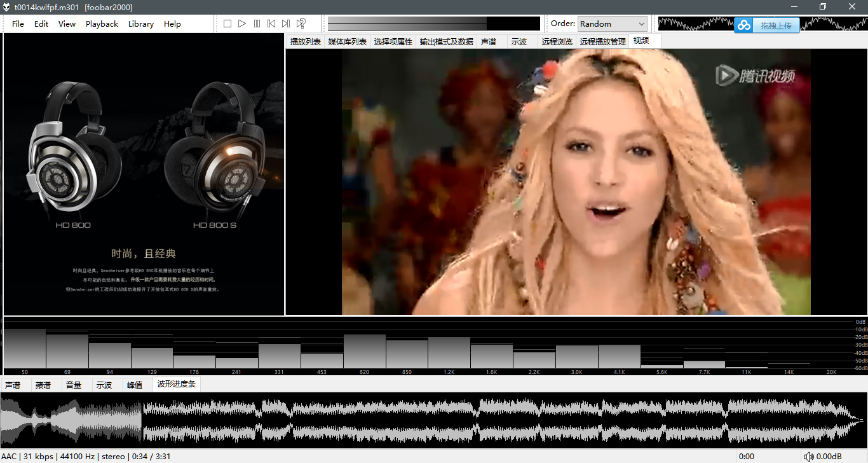Screen dimensions: 868x463
Task: Skip to the next track
Action: (286, 24)
